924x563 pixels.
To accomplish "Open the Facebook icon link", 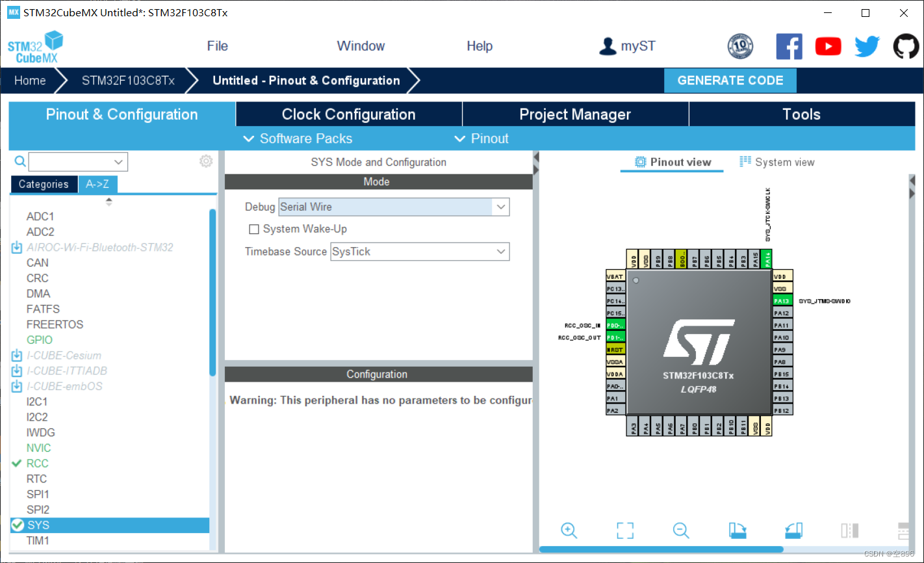I will click(789, 46).
